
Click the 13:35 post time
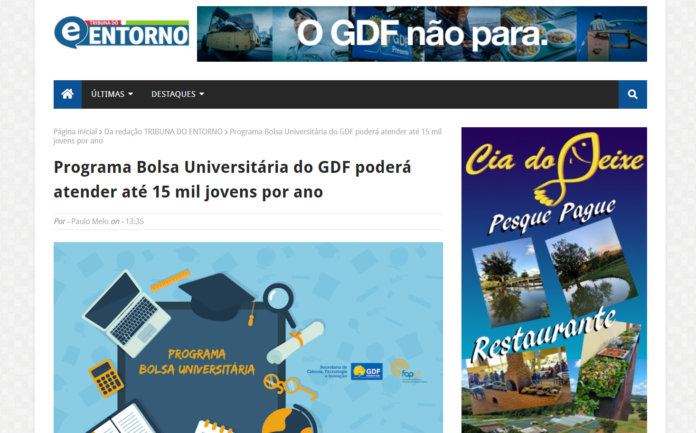[x=134, y=221]
